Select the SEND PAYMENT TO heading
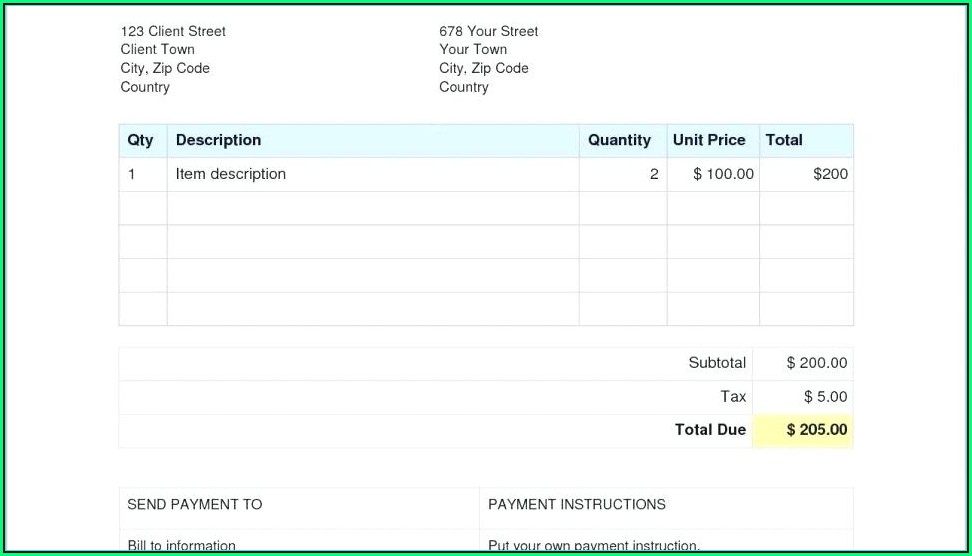This screenshot has width=972, height=556. [194, 505]
